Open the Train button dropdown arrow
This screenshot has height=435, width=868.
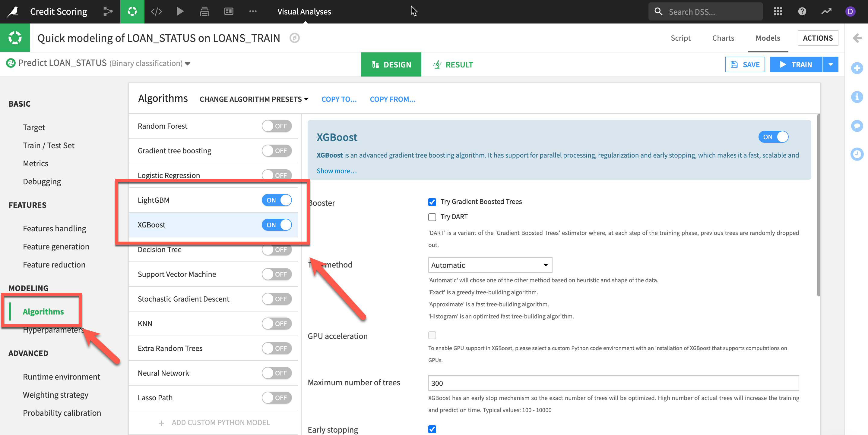tap(831, 64)
